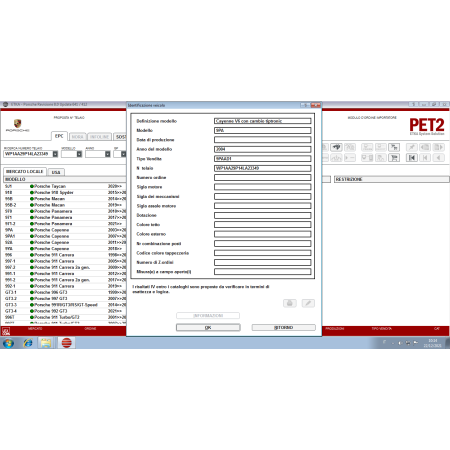The image size is (450, 450).
Task: Click the RITORNO button
Action: [x=283, y=328]
